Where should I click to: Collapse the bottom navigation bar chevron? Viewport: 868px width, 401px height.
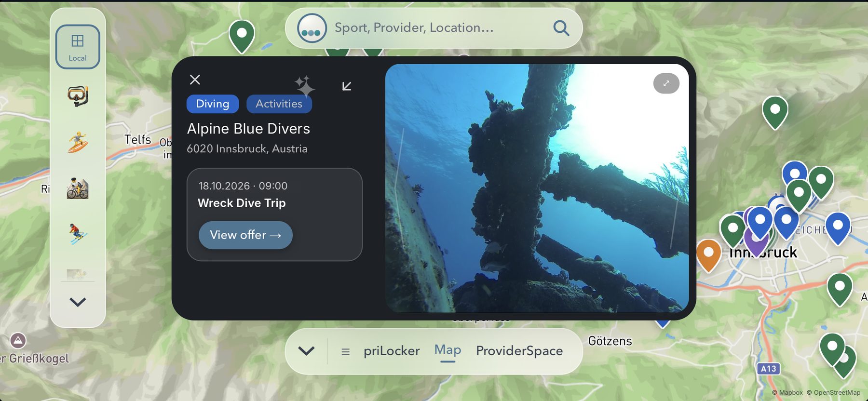coord(306,351)
